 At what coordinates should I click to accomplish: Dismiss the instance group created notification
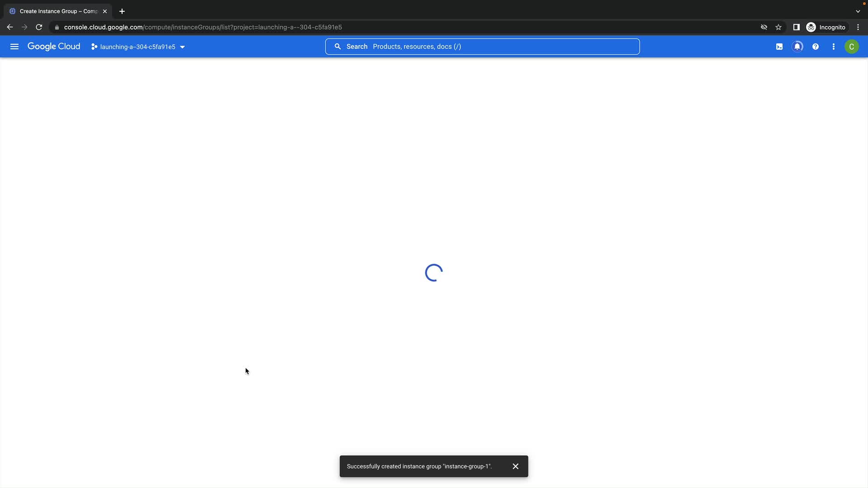(515, 466)
